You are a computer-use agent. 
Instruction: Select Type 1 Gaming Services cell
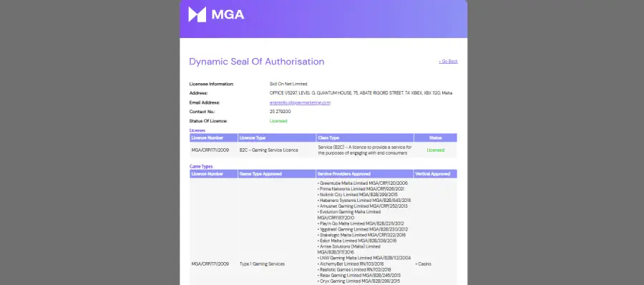[262, 264]
